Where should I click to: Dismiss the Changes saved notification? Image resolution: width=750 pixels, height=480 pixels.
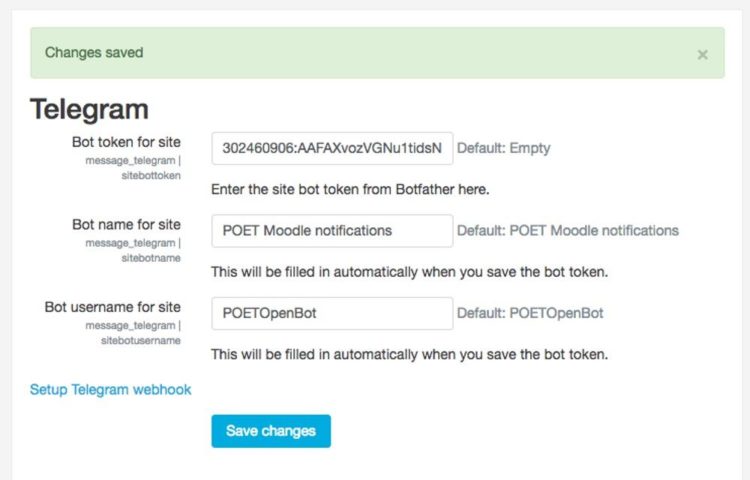(x=702, y=55)
